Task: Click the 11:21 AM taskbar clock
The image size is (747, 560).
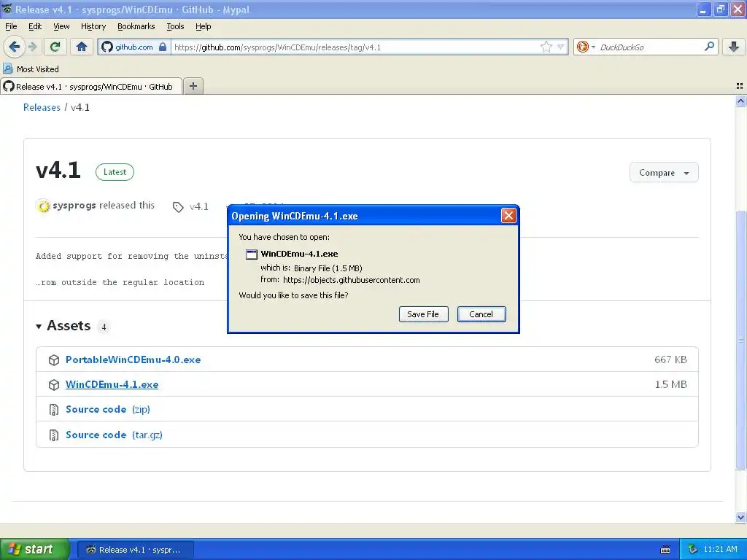Action: pyautogui.click(x=720, y=549)
